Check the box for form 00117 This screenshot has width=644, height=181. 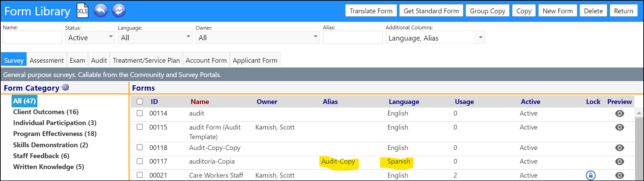tap(140, 161)
